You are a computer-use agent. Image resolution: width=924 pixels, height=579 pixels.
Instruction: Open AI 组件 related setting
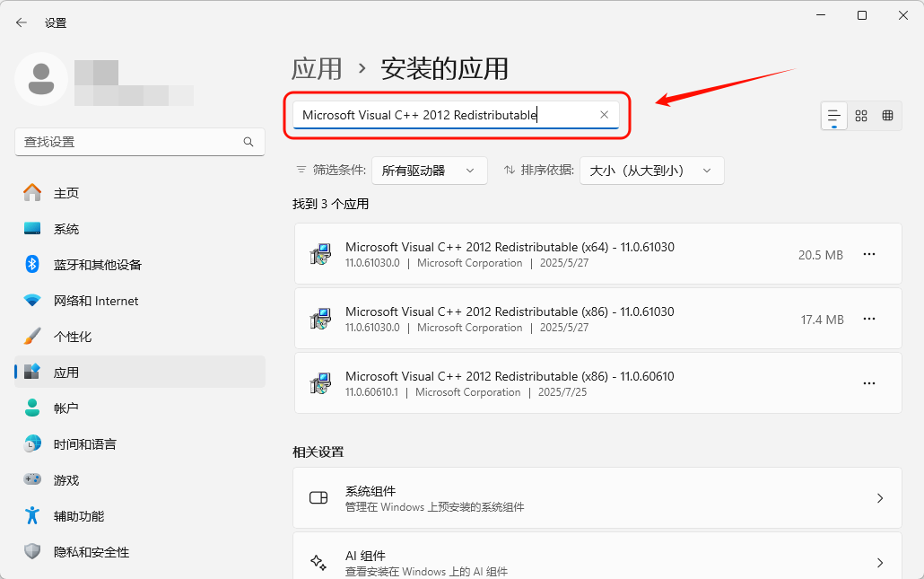pyautogui.click(x=597, y=556)
